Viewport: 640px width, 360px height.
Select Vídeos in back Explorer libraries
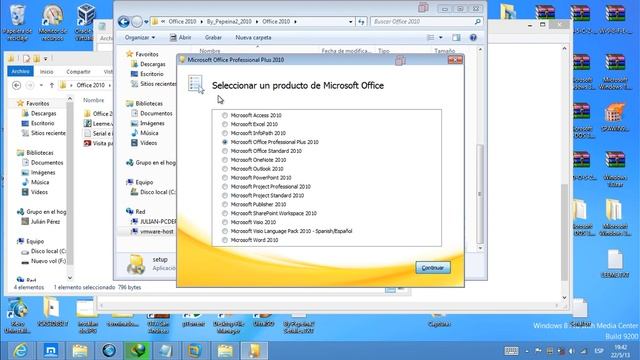[39, 192]
